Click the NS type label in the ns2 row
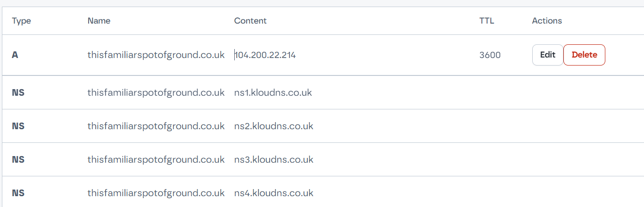 click(18, 126)
